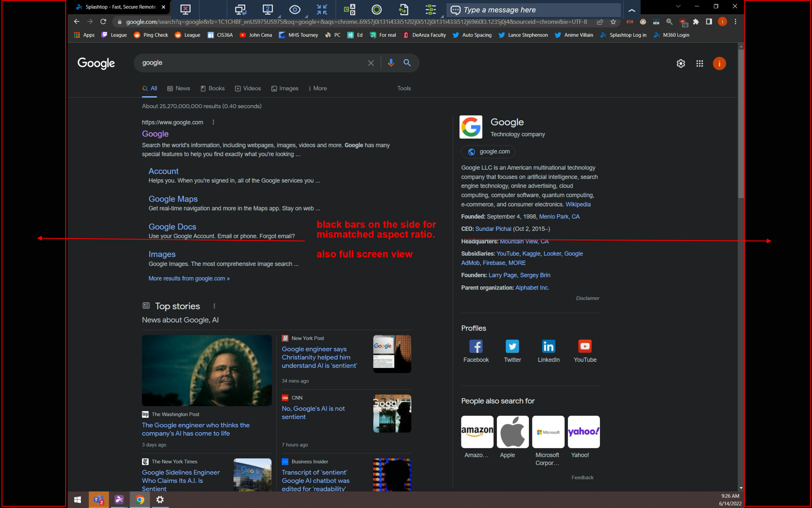Screen dimensions: 812x508
Task: Open the Google account avatar on page
Action: coord(720,63)
